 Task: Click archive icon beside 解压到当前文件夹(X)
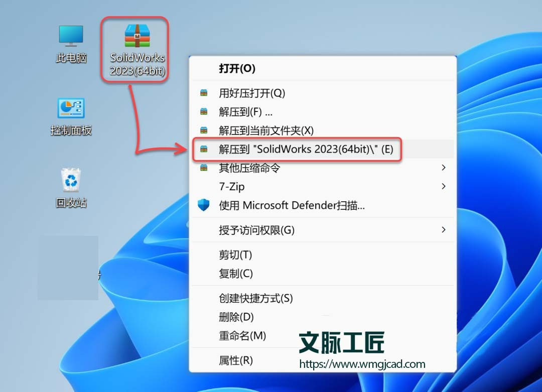pos(204,130)
